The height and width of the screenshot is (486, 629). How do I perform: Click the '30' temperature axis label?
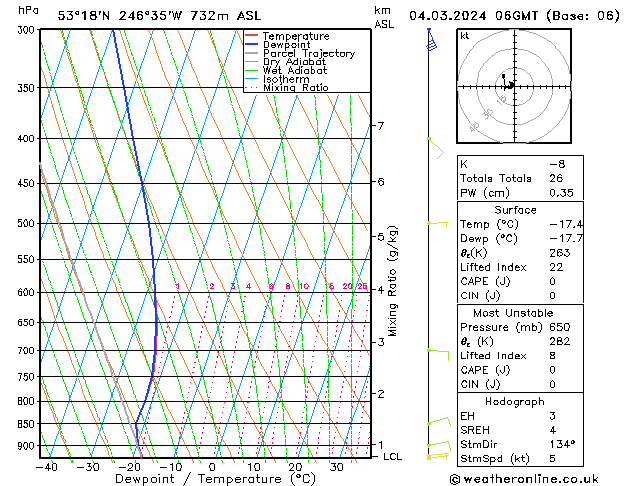(x=336, y=467)
